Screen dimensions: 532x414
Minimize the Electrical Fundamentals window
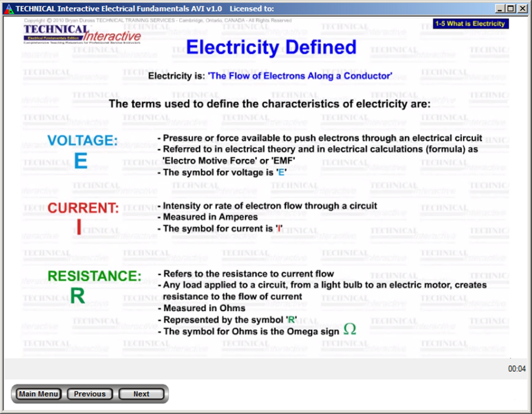tap(499, 8)
